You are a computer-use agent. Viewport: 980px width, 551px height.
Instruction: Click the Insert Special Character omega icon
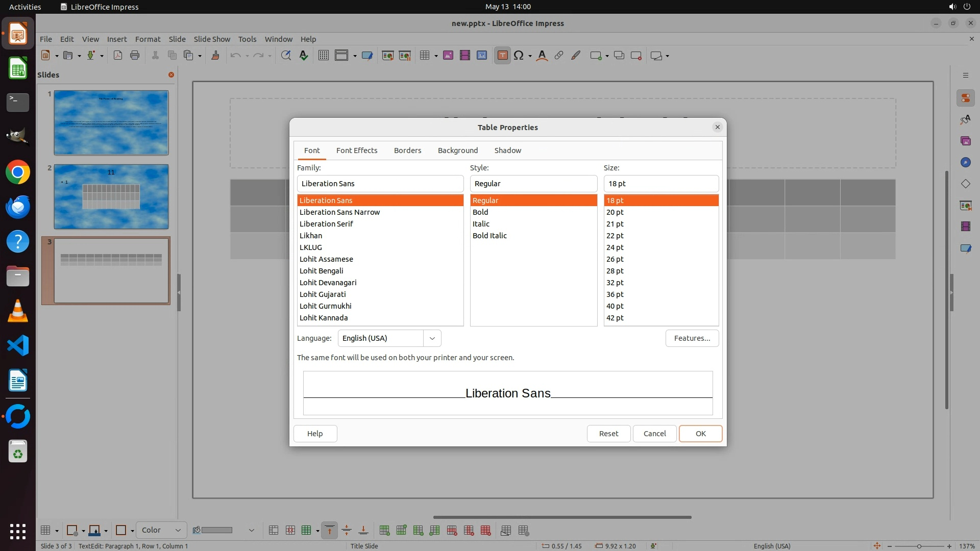[519, 56]
